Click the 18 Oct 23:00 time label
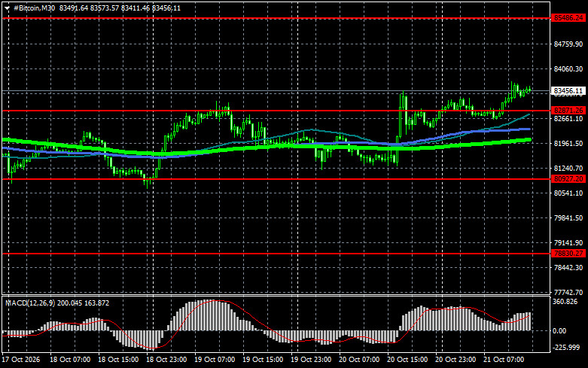 (166, 360)
